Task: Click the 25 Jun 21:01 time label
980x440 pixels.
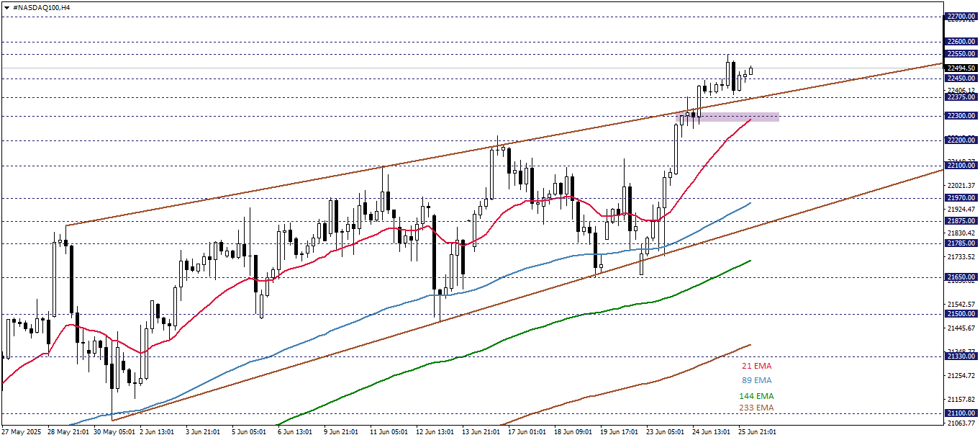Action: [x=759, y=432]
